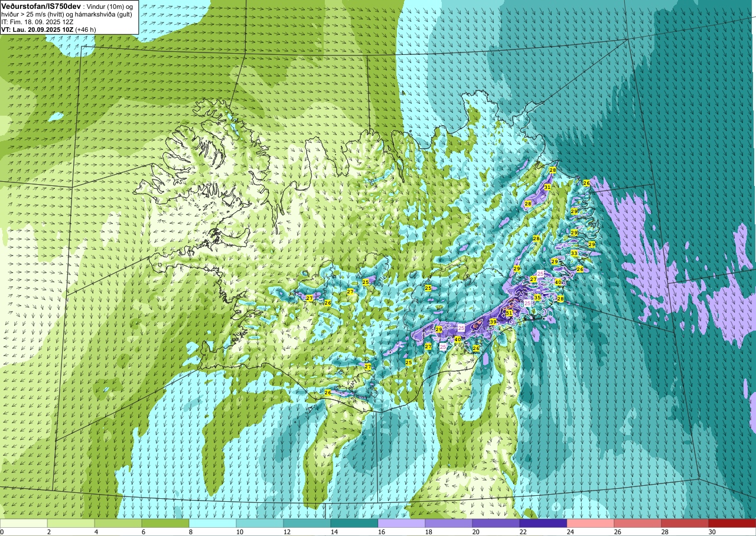
Task: Select the medium red 28–30 m/s legend swatch
Action: pos(685,523)
